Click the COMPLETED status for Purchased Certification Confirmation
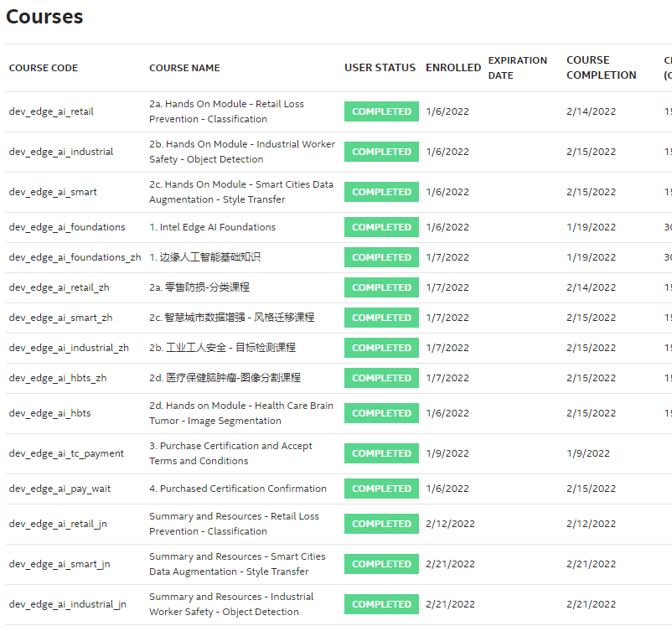Viewport: 672px width, 631px height. click(381, 489)
